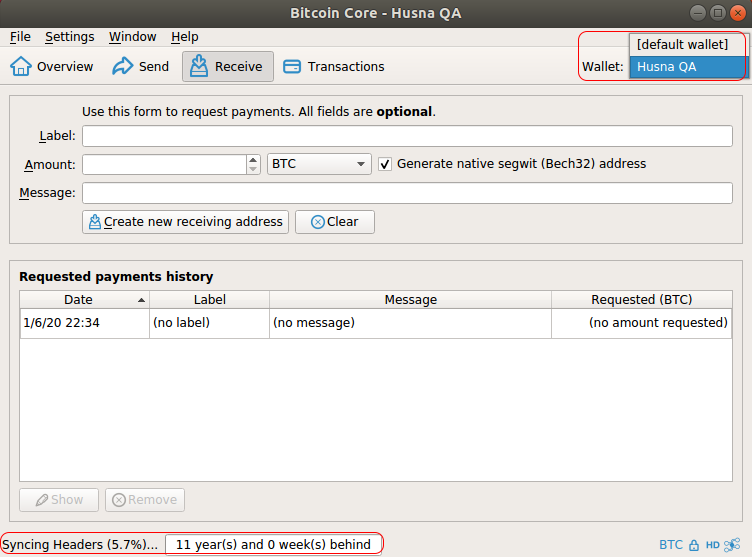
Task: Open the BTC unit dropdown
Action: pos(319,164)
